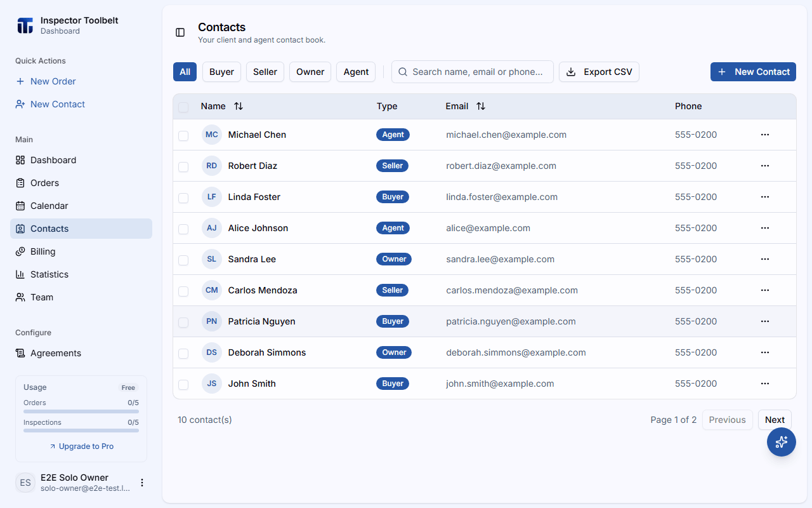Toggle the sidebar panel icon beside Contacts
Screen dimensions: 812x508
tap(180, 32)
